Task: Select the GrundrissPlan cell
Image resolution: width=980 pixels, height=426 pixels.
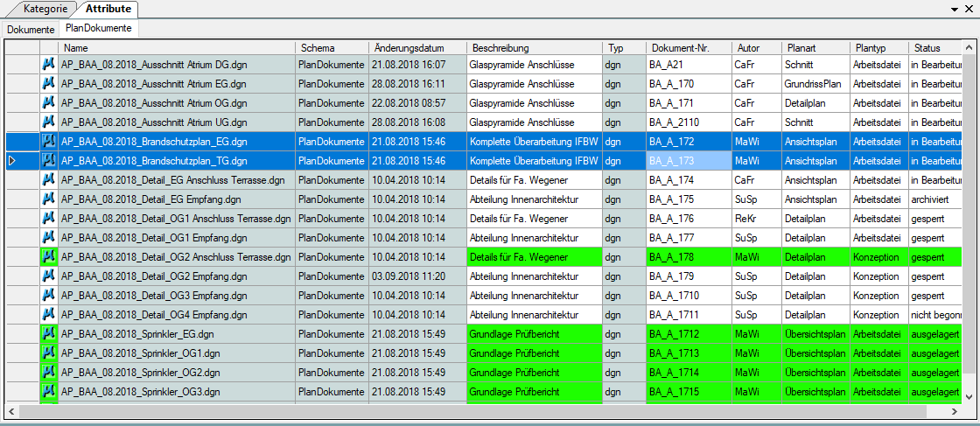Action: (x=815, y=84)
